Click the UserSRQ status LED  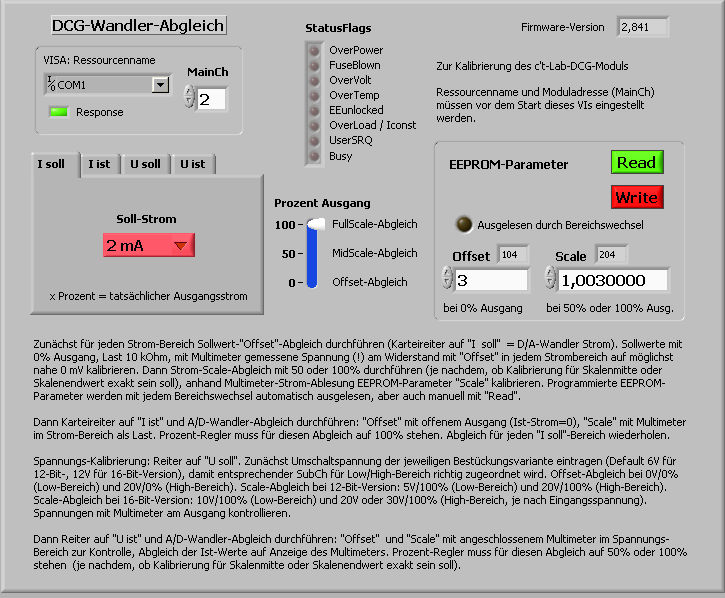[x=315, y=141]
